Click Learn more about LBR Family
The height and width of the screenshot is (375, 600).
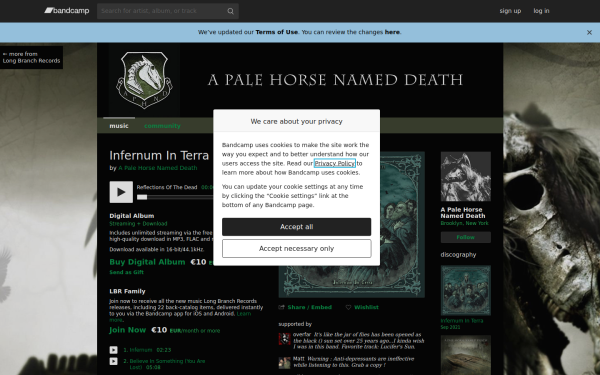(x=244, y=314)
